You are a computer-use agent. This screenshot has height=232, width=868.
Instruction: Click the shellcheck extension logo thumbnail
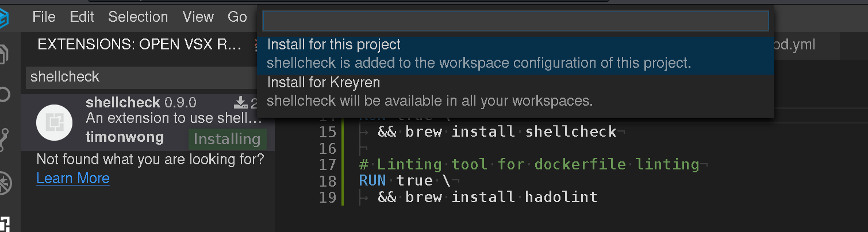(54, 122)
